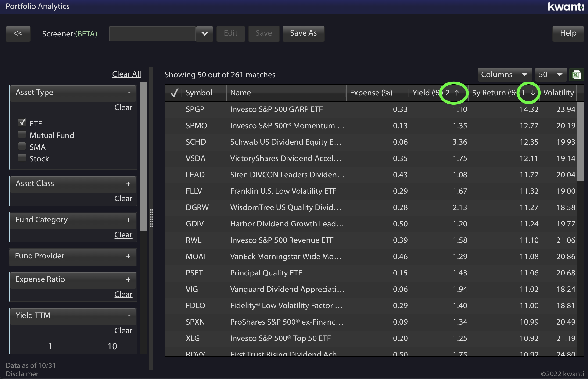The height and width of the screenshot is (379, 588).
Task: Click the filter panel vertical scrollbar
Action: pos(143,157)
